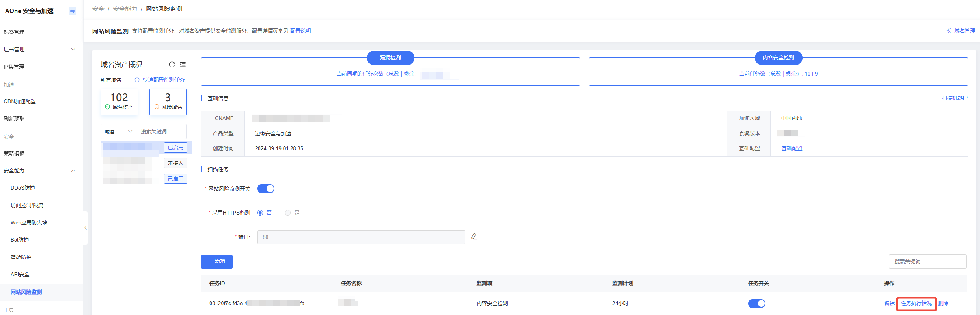Refresh the domain asset overview

coord(172,65)
